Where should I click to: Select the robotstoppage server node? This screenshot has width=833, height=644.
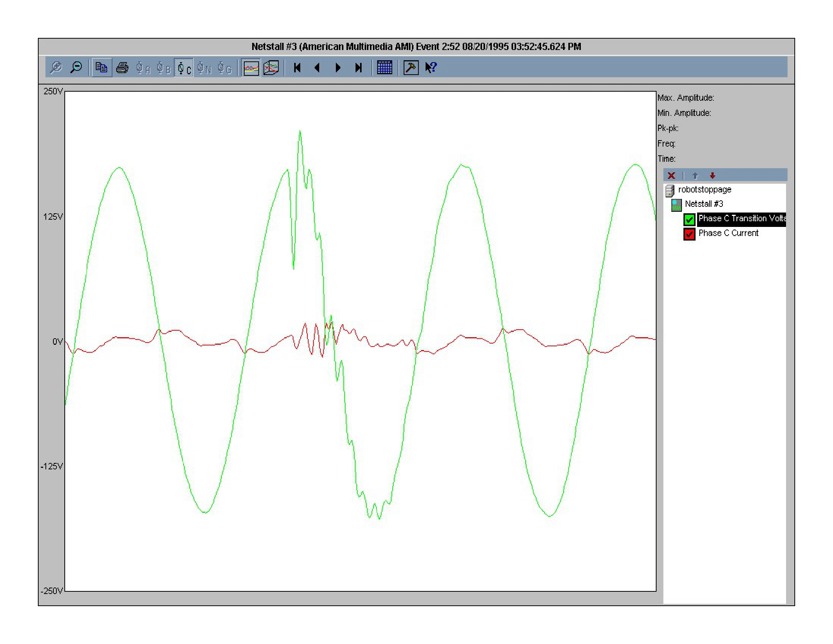pos(705,190)
